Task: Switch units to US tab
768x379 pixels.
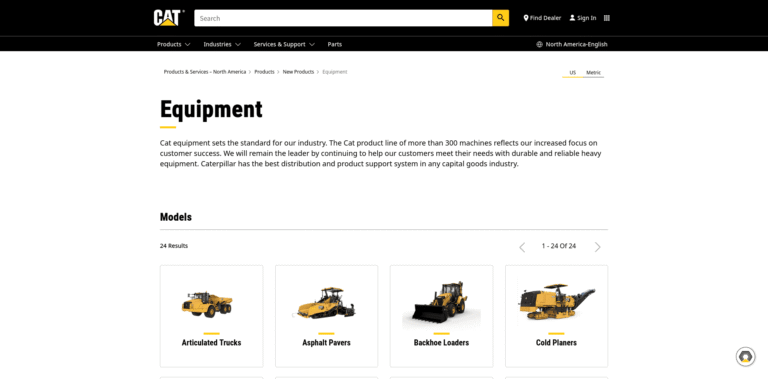Action: point(572,72)
